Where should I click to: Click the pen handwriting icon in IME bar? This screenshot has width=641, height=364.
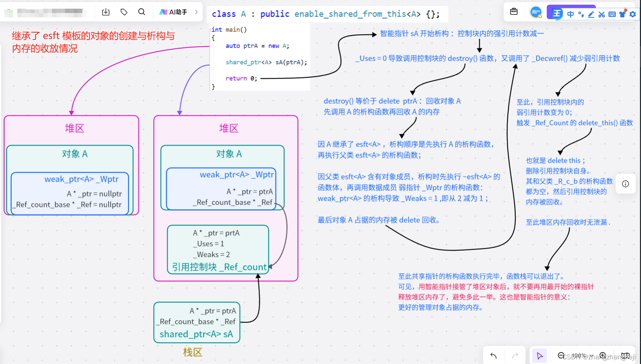tap(591, 14)
